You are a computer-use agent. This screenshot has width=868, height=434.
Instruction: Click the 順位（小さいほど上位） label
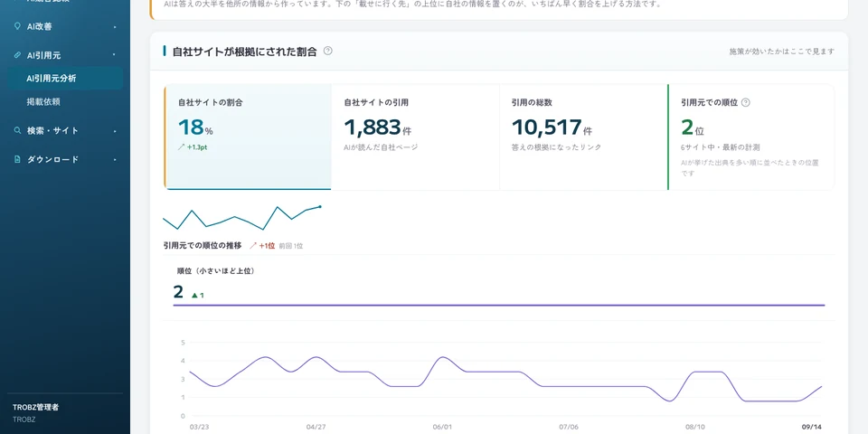[218, 270]
